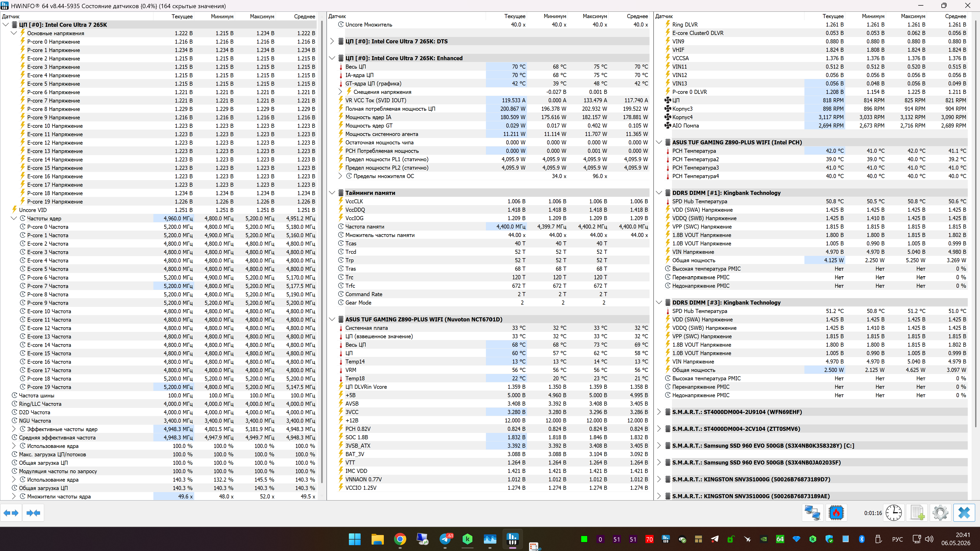Viewport: 980px width, 551px height.
Task: Reset sensor statistics with the clock icon
Action: point(894,513)
